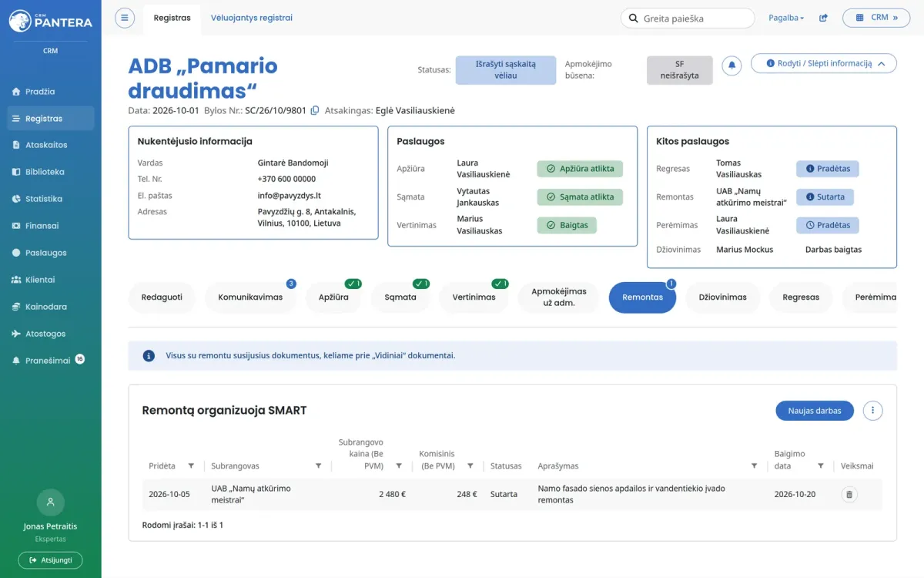Open Apmokėjimas už adm. tab

coord(559,297)
